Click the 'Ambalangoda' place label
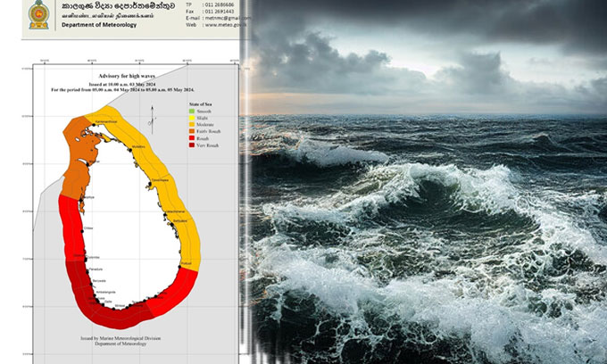This screenshot has width=607, height=364. pos(105,292)
